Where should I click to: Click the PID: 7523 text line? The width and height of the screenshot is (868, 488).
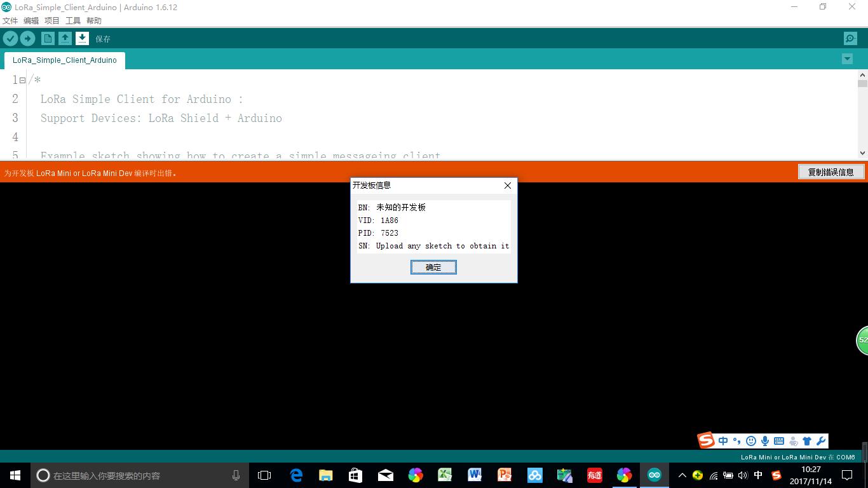(x=378, y=233)
